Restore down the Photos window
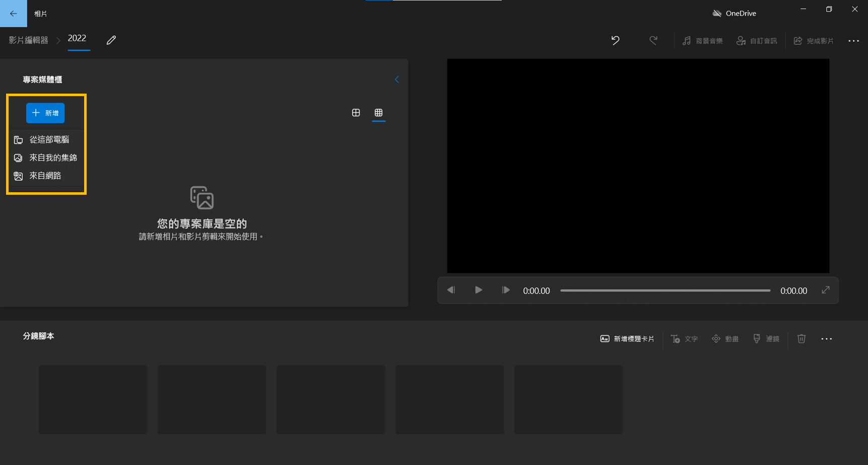 click(829, 9)
